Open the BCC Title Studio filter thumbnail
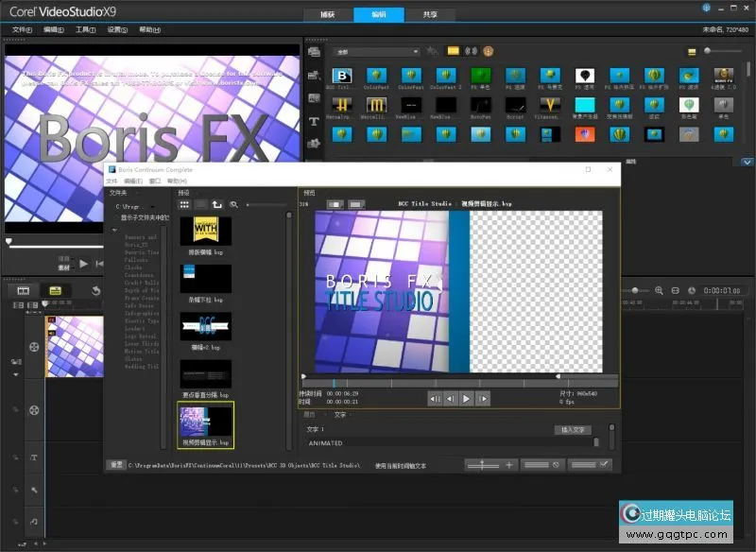The width and height of the screenshot is (756, 552). coord(342,76)
